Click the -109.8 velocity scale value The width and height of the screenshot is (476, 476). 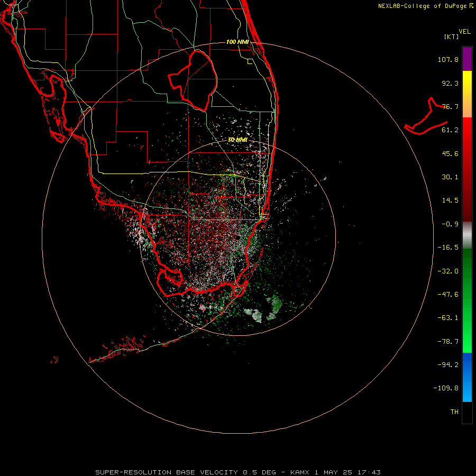[446, 388]
